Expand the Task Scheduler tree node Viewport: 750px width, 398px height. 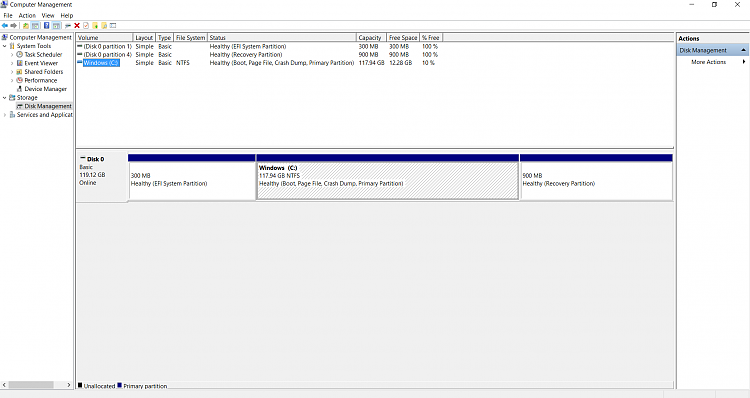pyautogui.click(x=12, y=55)
